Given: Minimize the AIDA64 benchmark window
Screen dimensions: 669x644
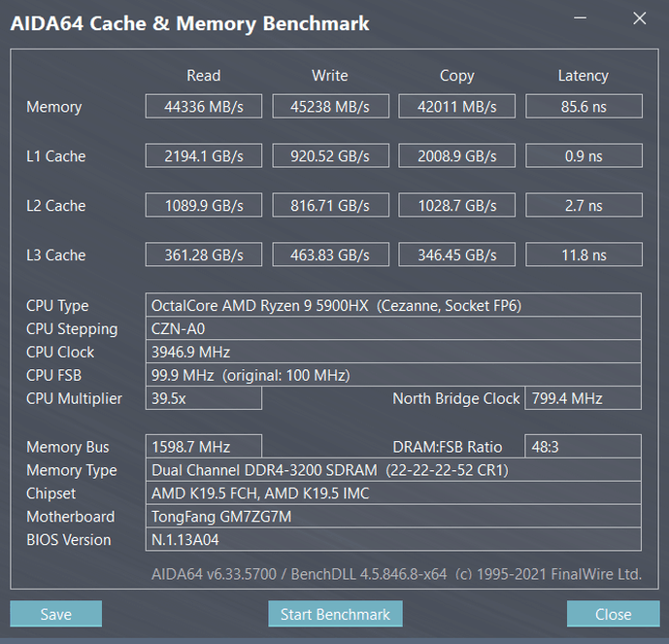Looking at the screenshot, I should [581, 19].
